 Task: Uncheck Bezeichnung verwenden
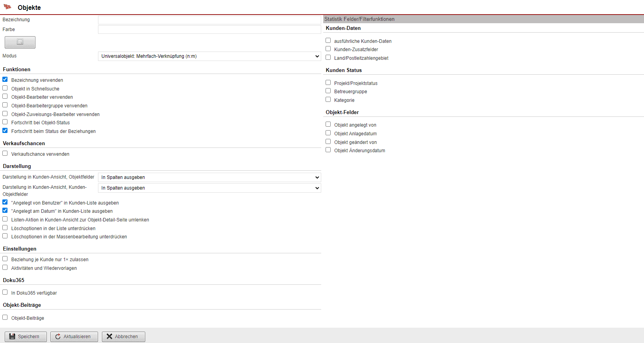pyautogui.click(x=5, y=79)
